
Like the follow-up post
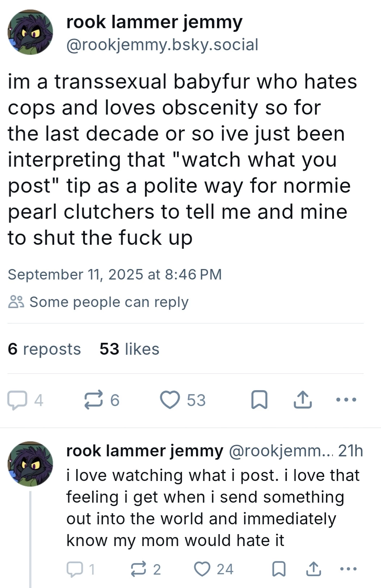pos(203,570)
